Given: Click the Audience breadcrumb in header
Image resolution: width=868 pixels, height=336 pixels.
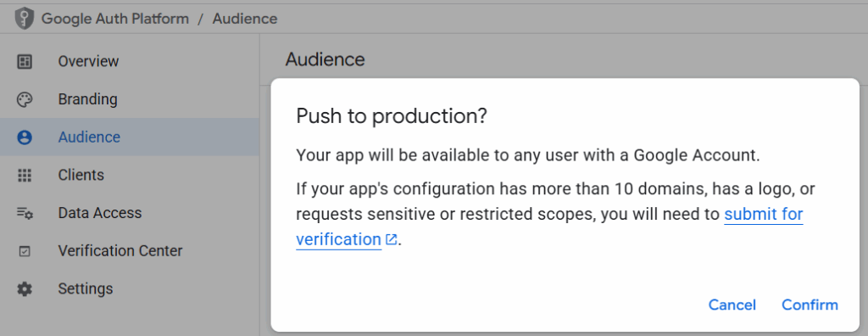Looking at the screenshot, I should click(245, 19).
